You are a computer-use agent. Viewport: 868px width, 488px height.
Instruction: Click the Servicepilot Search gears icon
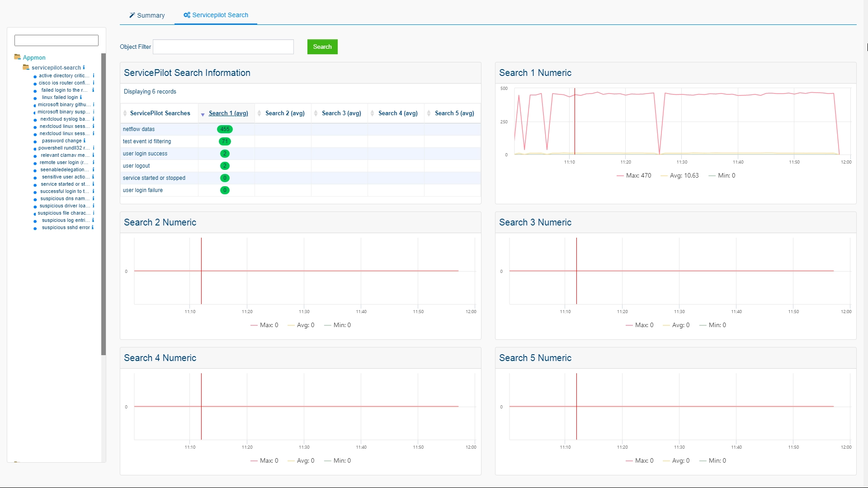[187, 15]
